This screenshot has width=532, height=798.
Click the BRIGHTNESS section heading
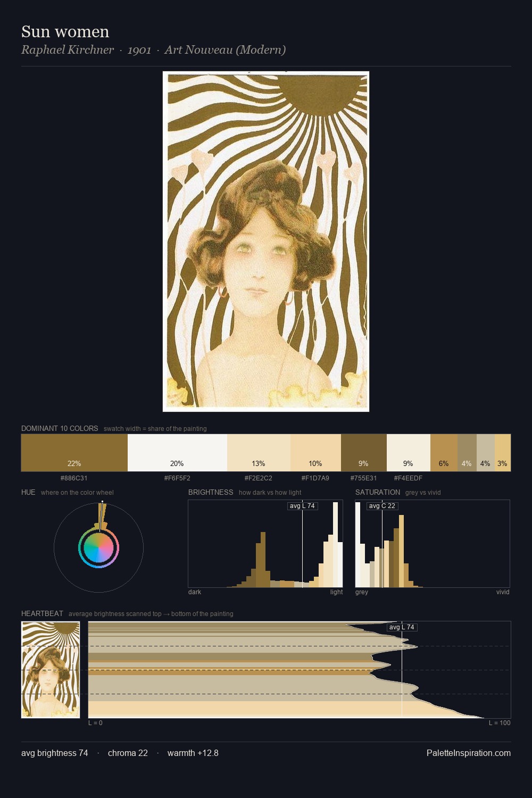coord(211,492)
